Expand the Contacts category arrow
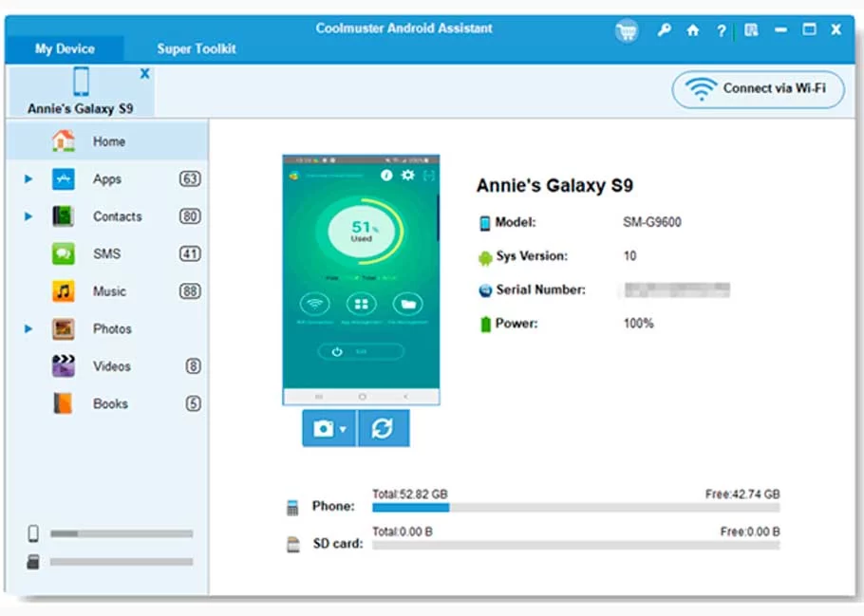The height and width of the screenshot is (616, 864). point(28,216)
